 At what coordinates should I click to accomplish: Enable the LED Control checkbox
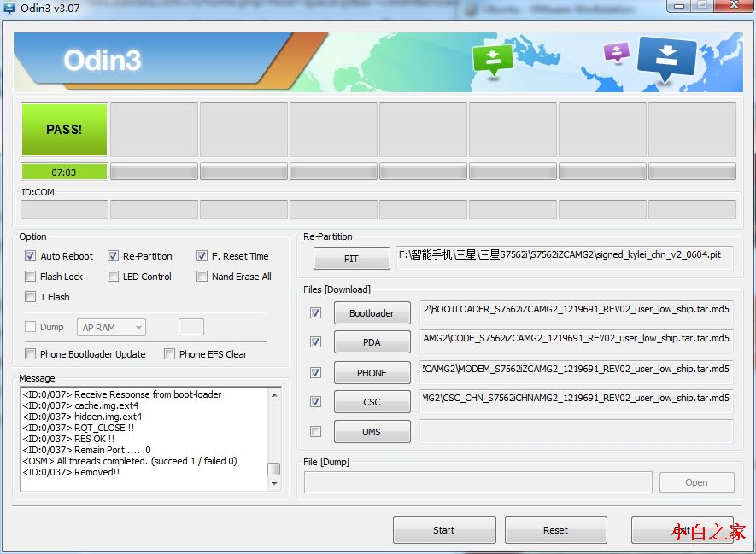click(113, 276)
